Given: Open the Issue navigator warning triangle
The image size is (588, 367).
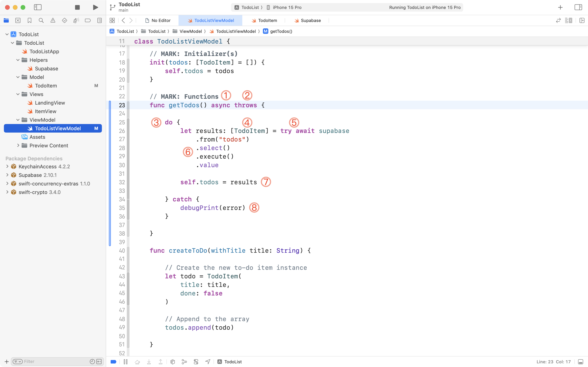Looking at the screenshot, I should click(x=53, y=20).
